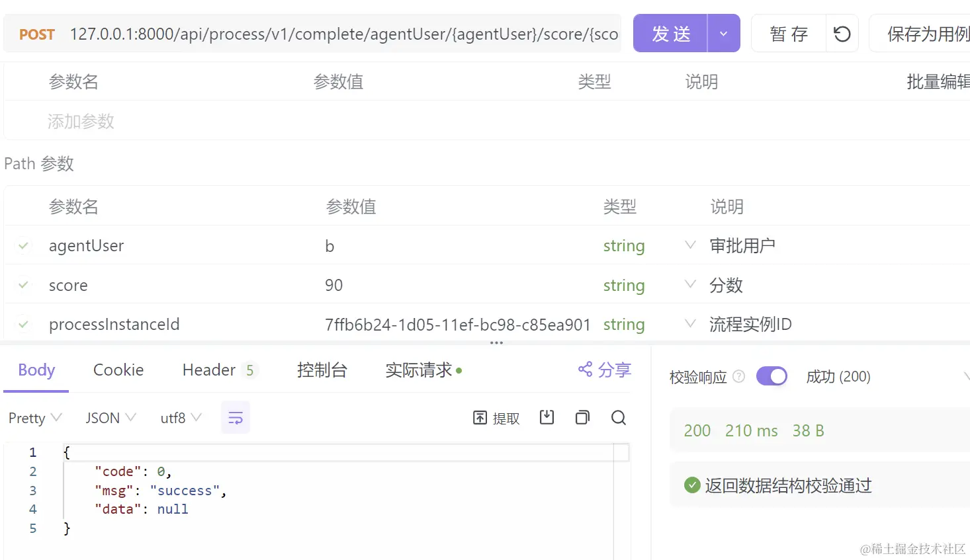Click the 提取 extract response icon

point(496,418)
